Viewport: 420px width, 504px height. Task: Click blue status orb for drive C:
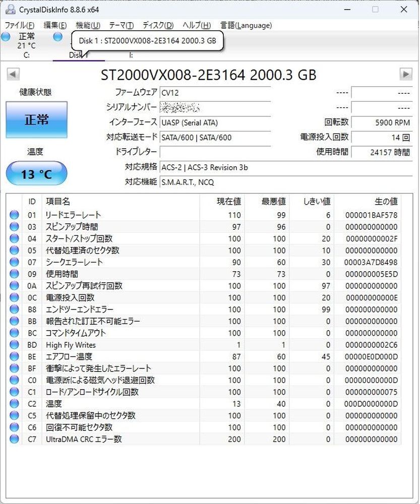(6, 37)
